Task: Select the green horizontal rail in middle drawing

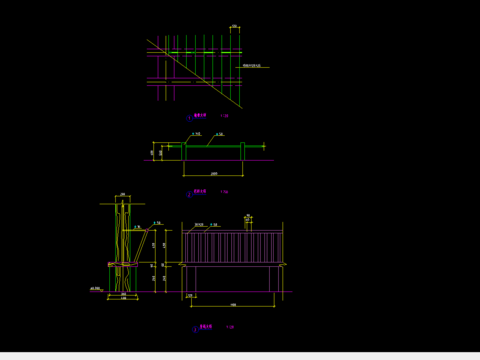Action: pyautogui.click(x=217, y=146)
